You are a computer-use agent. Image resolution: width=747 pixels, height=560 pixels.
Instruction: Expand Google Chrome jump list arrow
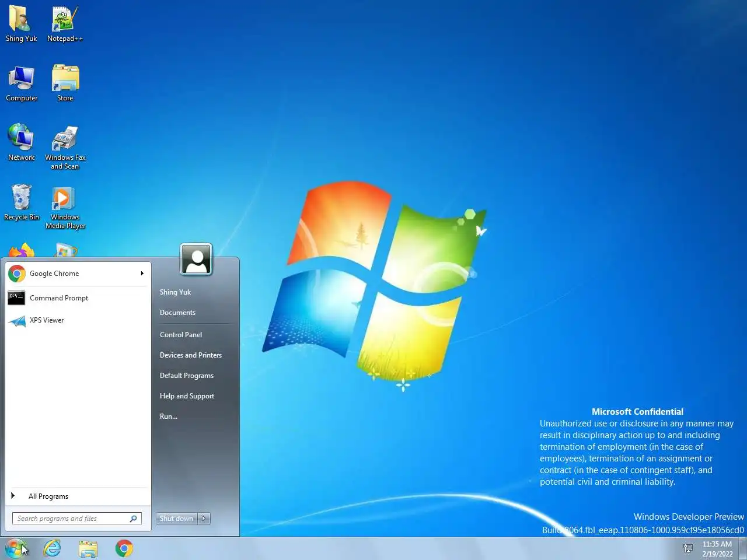tap(142, 274)
